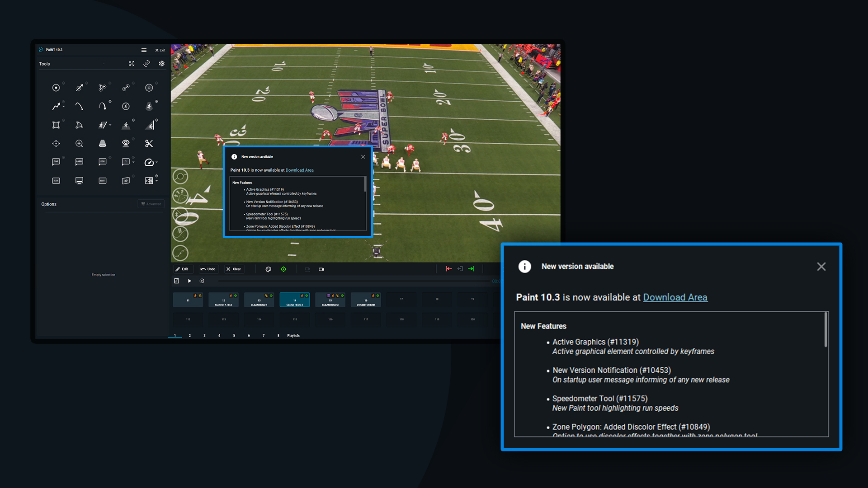Select the eye visibility tool
868x488 pixels.
point(126,143)
